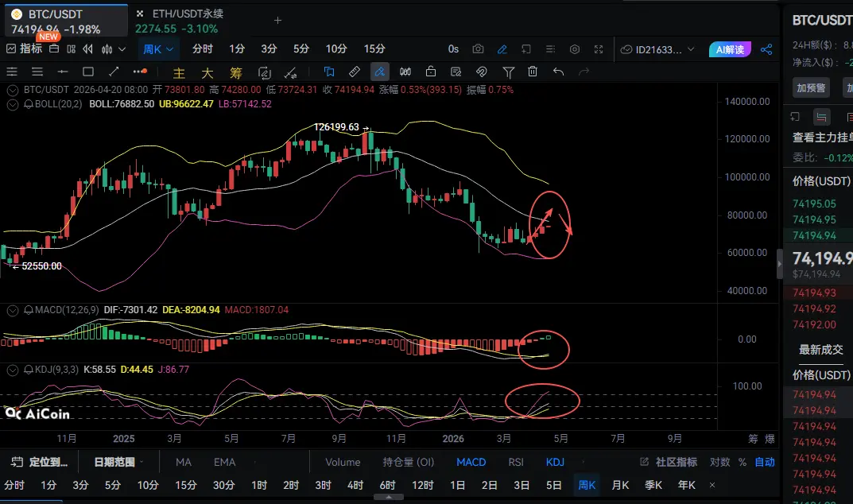Screen dimensions: 853x504
Task: Open the 日期范围 date range dropdown
Action: tap(118, 462)
